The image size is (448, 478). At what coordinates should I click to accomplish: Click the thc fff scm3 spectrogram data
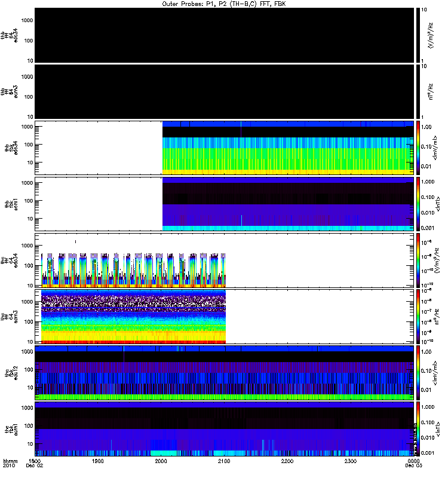(133, 317)
